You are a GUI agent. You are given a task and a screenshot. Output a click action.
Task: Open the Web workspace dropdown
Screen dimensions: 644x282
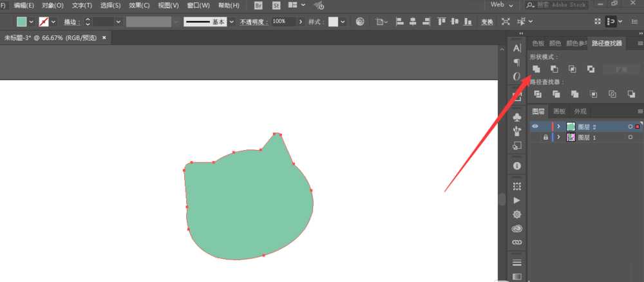502,5
